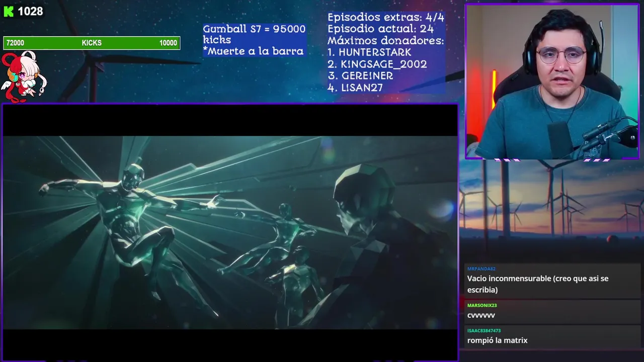Click chat username ISAAC83847473

[x=484, y=331]
